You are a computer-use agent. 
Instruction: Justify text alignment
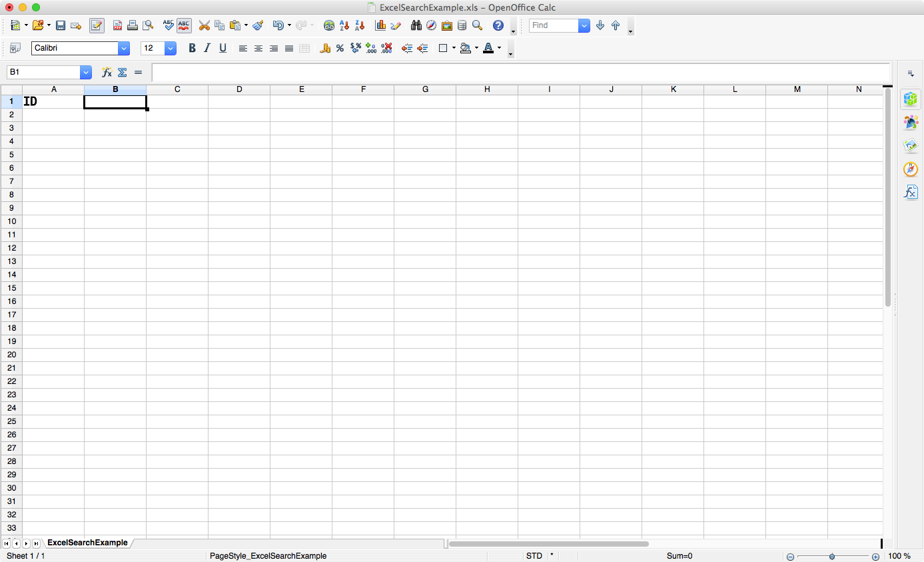click(x=289, y=48)
